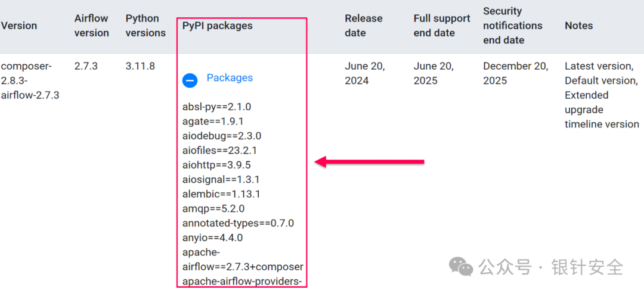Click the WeChat logo watermark icon
Viewport: 644px width, 293px height.
461,267
